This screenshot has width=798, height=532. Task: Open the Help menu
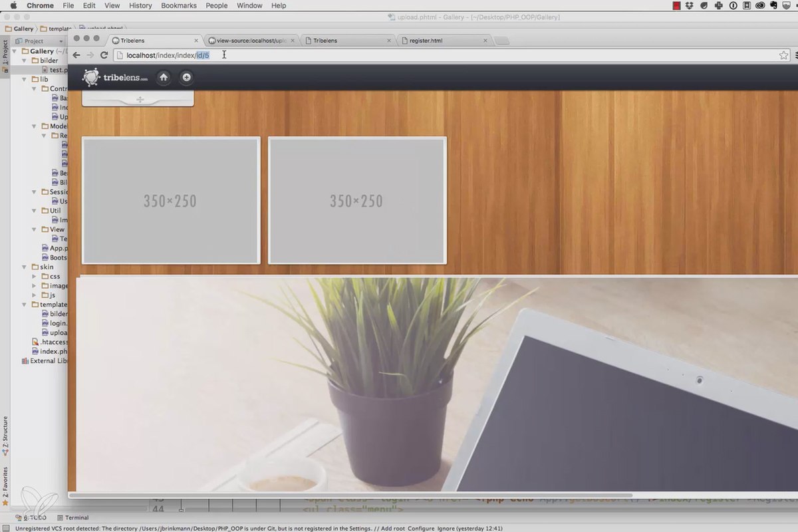(x=279, y=5)
